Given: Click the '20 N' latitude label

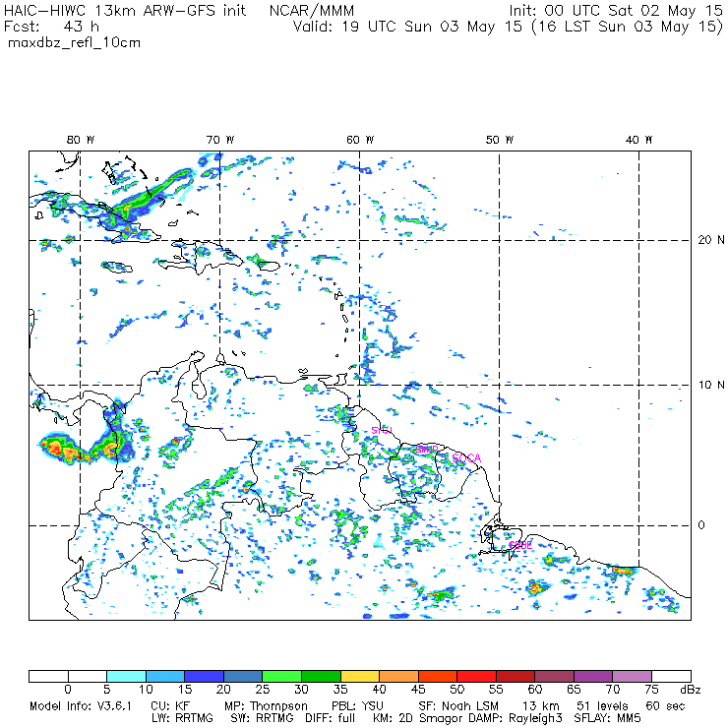Looking at the screenshot, I should [711, 240].
